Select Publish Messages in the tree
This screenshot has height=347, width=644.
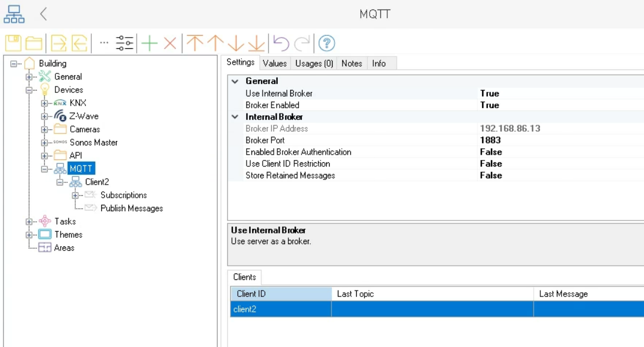point(131,208)
